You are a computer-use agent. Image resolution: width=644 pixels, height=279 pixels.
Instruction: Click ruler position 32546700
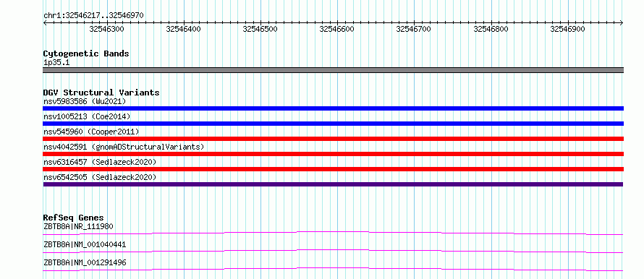click(414, 29)
